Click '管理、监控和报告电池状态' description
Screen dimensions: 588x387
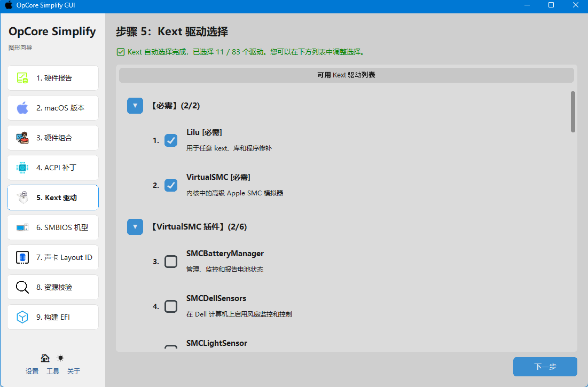225,270
